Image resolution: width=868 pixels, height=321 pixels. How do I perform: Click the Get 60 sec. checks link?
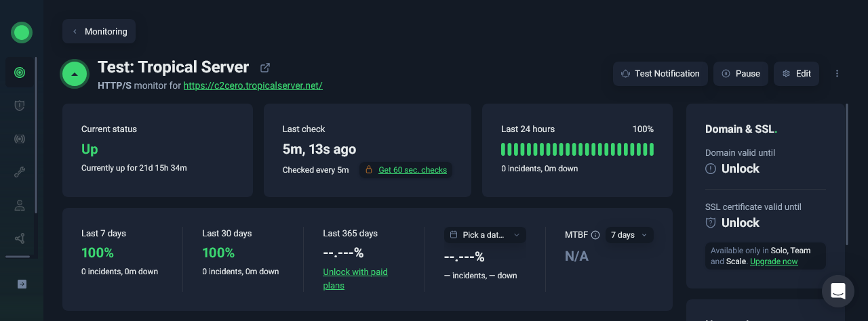click(412, 170)
